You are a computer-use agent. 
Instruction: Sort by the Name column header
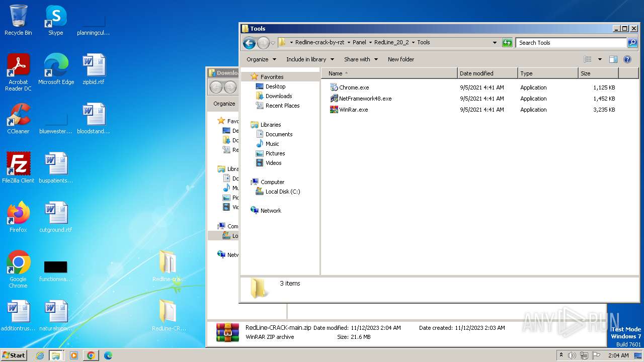point(389,73)
